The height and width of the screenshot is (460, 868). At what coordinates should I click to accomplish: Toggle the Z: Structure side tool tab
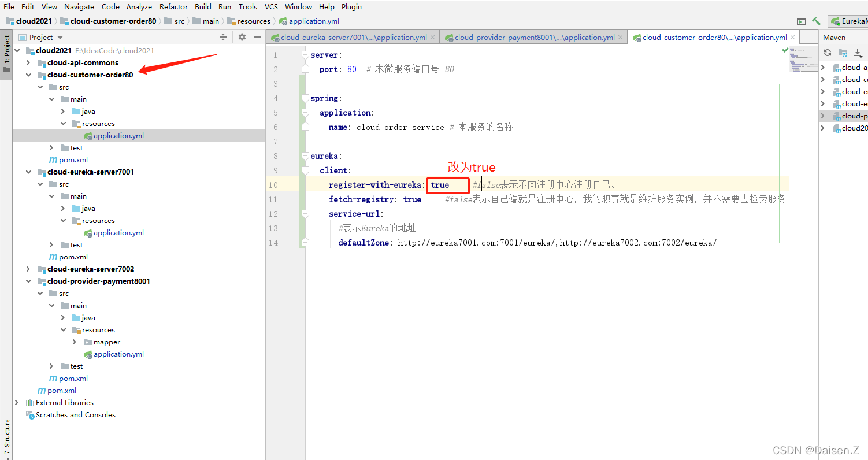click(6, 439)
